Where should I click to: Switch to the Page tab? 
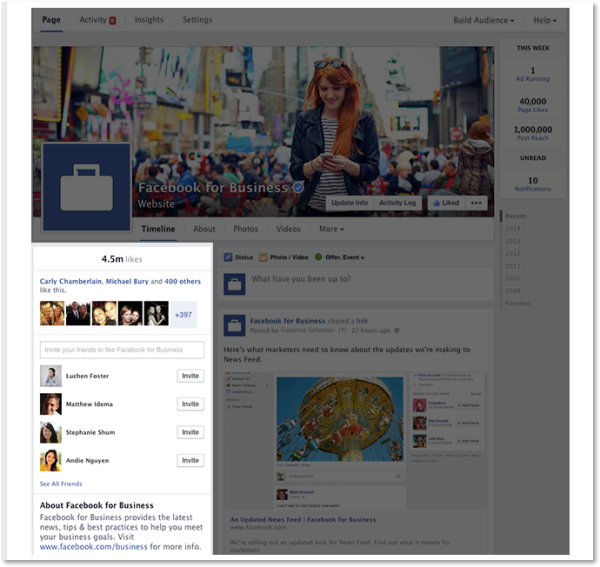(x=51, y=20)
